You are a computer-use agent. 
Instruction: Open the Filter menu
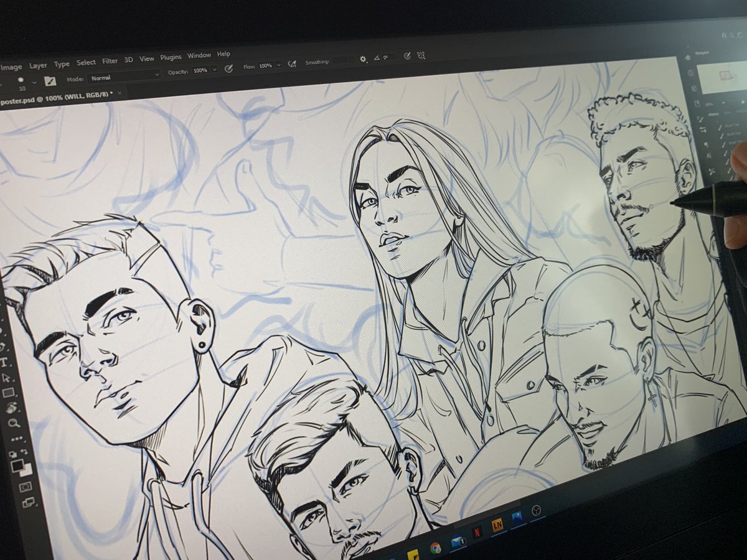click(110, 61)
